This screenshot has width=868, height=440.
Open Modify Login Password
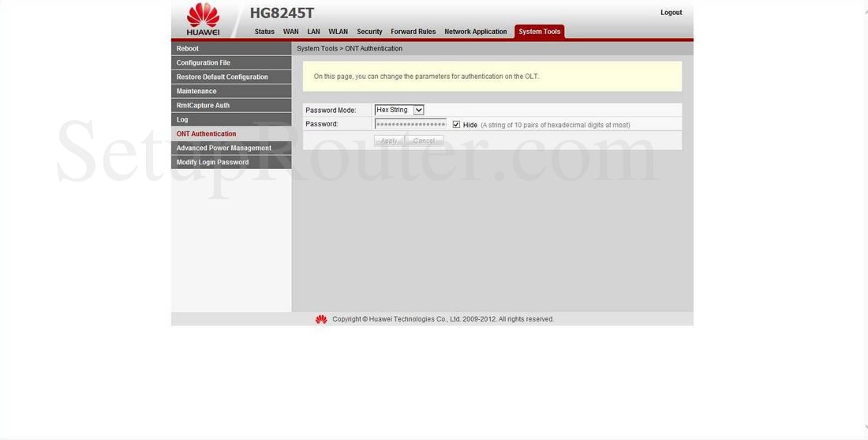231,163
